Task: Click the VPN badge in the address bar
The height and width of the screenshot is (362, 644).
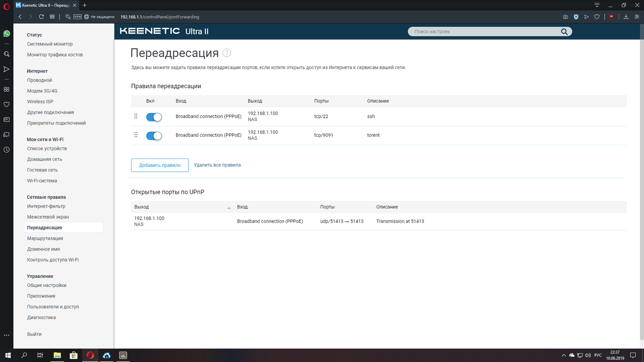Action: (77, 17)
